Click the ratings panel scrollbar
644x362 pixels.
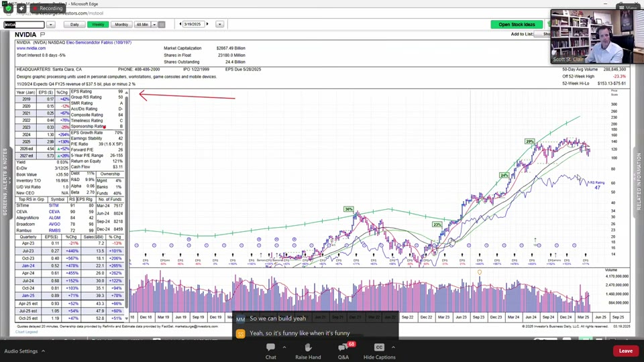(x=127, y=203)
